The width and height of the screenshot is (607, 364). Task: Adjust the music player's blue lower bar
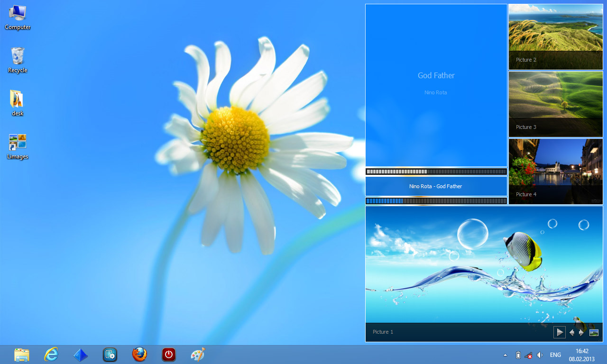(436, 201)
